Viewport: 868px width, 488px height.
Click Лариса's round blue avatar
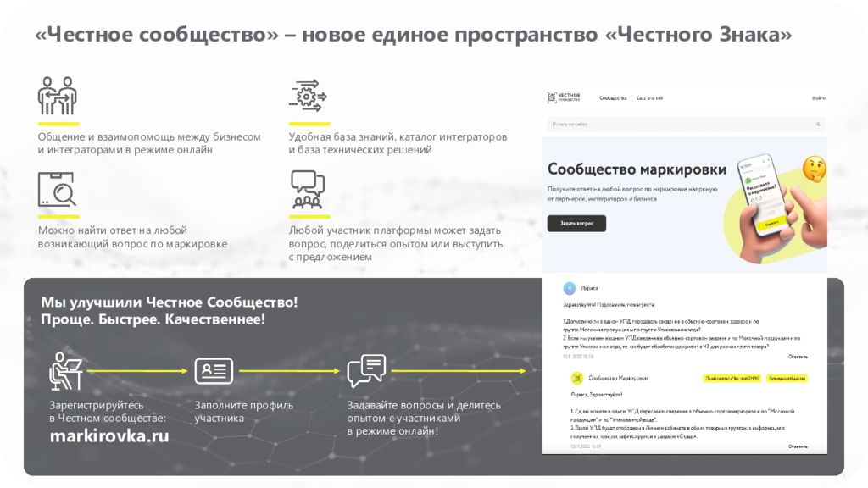tap(569, 288)
